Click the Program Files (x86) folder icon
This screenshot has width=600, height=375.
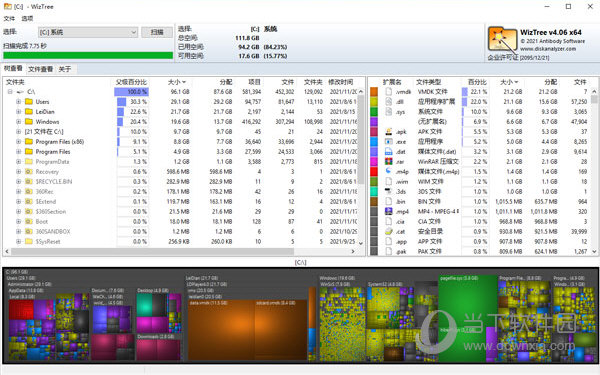29,142
